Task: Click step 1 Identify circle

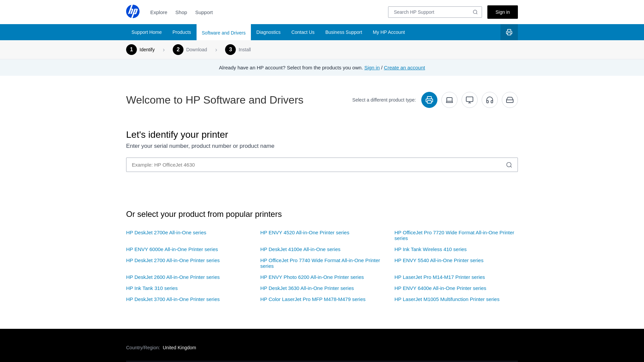Action: (131, 50)
